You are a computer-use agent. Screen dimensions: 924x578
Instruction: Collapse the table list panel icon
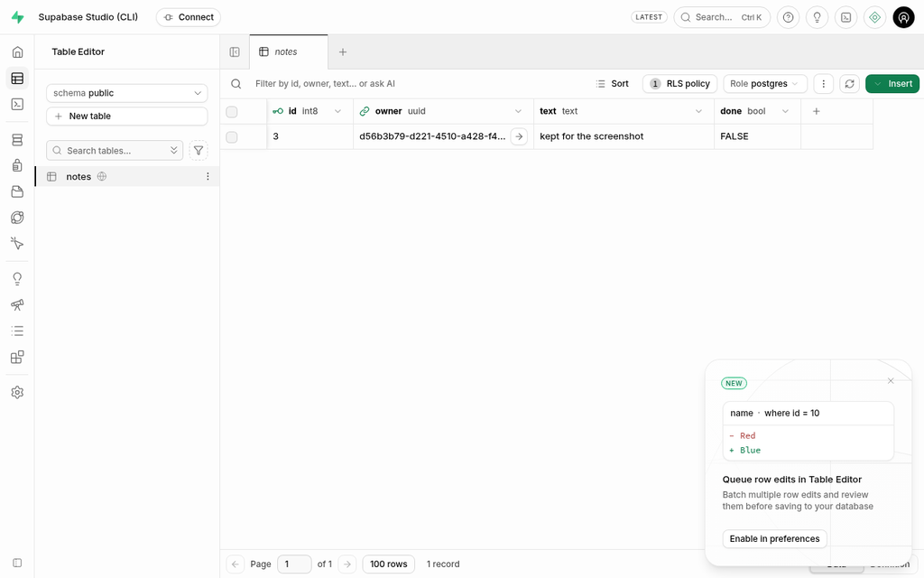click(x=235, y=51)
